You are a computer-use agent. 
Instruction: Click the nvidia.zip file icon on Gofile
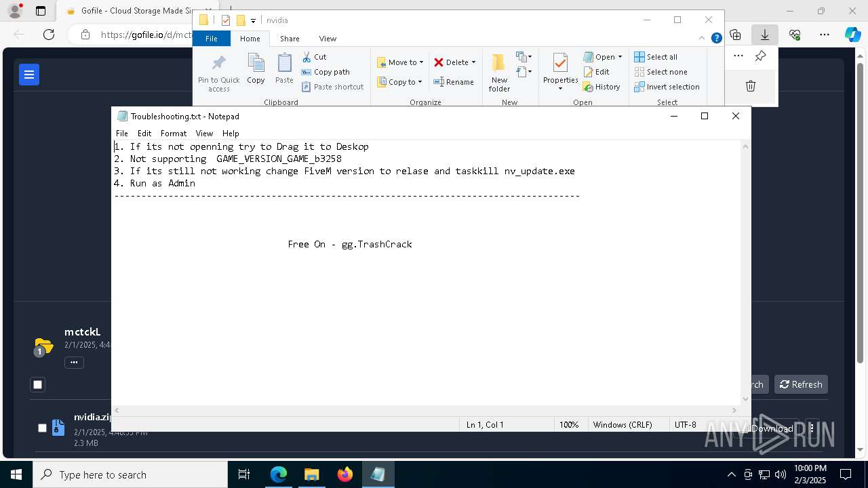(x=58, y=428)
